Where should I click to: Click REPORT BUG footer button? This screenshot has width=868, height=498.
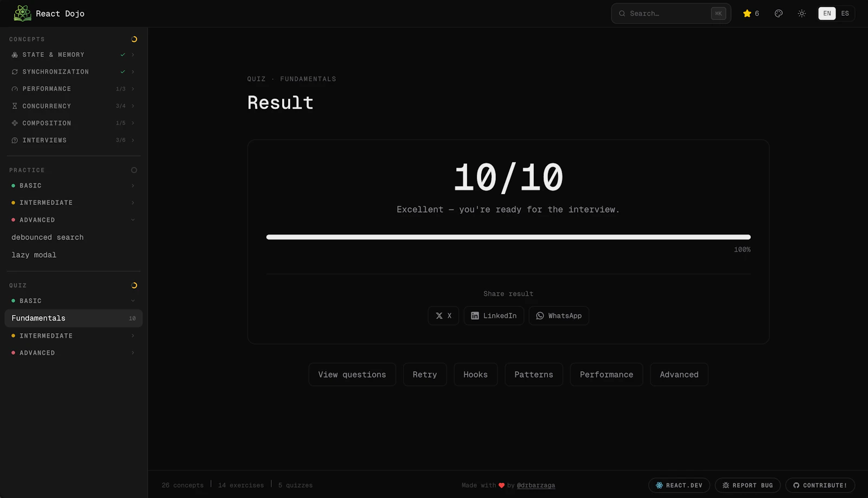click(x=748, y=486)
